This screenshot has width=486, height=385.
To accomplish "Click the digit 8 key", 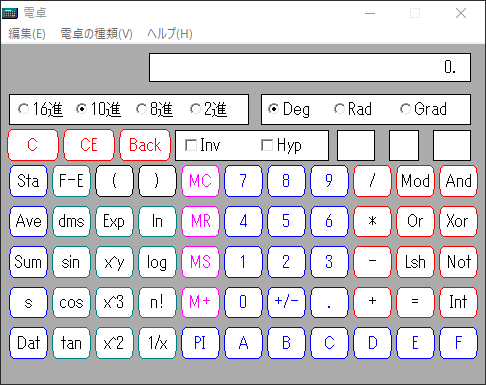I will point(286,181).
